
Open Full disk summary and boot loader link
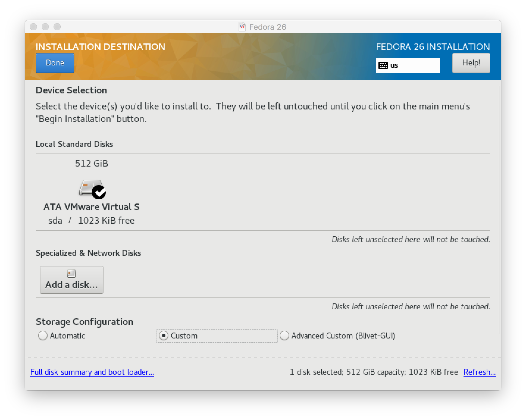click(x=92, y=372)
